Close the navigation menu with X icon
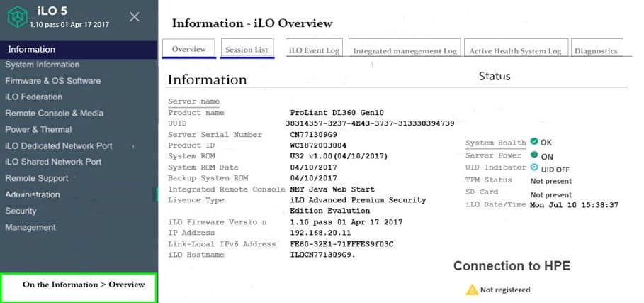644x303 pixels. click(135, 17)
